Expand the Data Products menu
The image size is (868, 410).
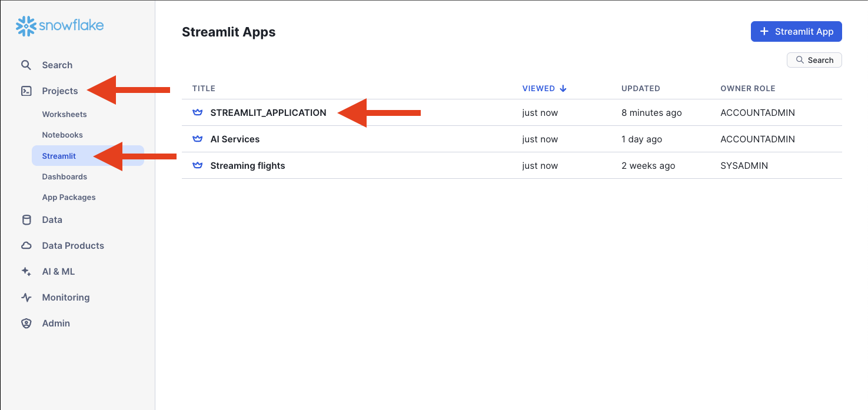(73, 246)
